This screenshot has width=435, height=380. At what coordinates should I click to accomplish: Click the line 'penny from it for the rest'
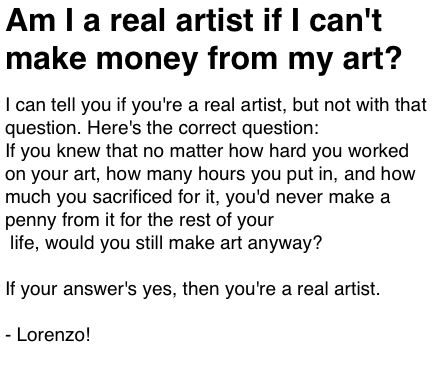pyautogui.click(x=139, y=220)
